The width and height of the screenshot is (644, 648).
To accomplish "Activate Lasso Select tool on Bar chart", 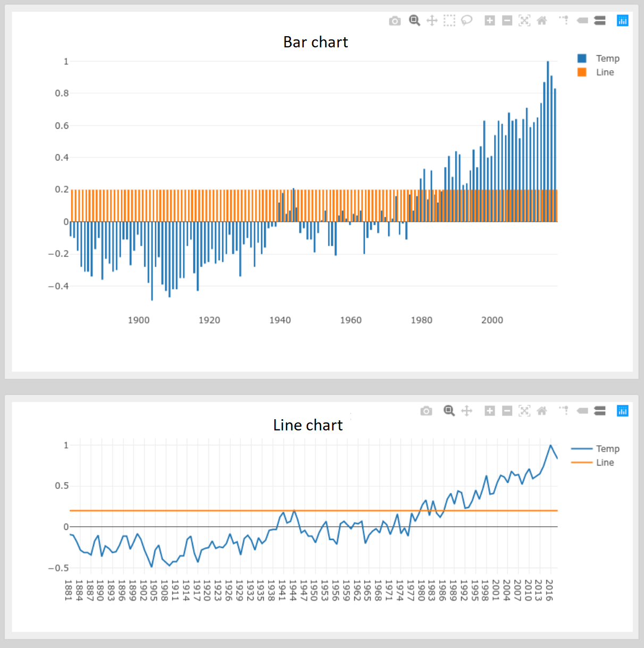I will coord(466,21).
